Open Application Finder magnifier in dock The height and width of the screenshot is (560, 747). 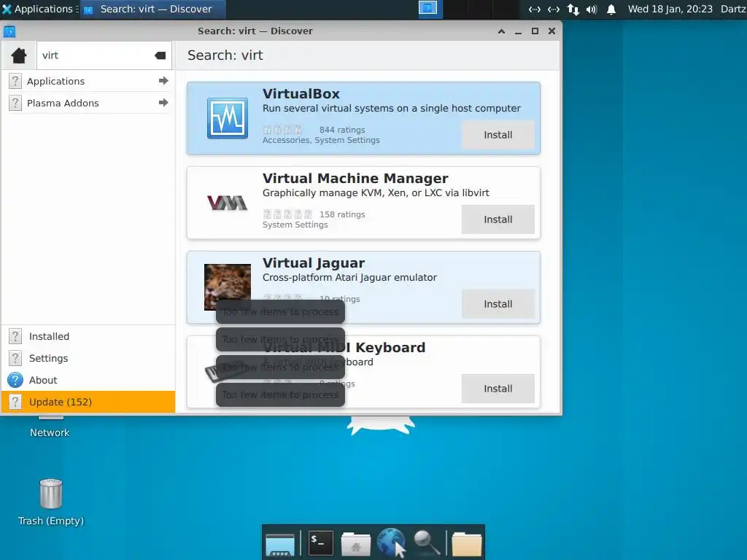426,542
